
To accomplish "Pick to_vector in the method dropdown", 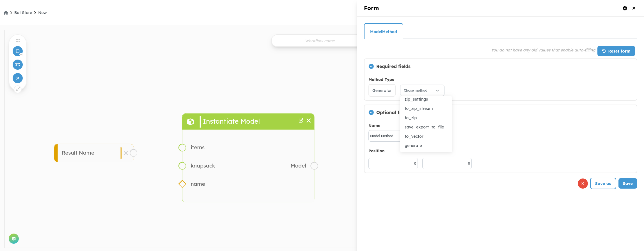I will coord(426,136).
